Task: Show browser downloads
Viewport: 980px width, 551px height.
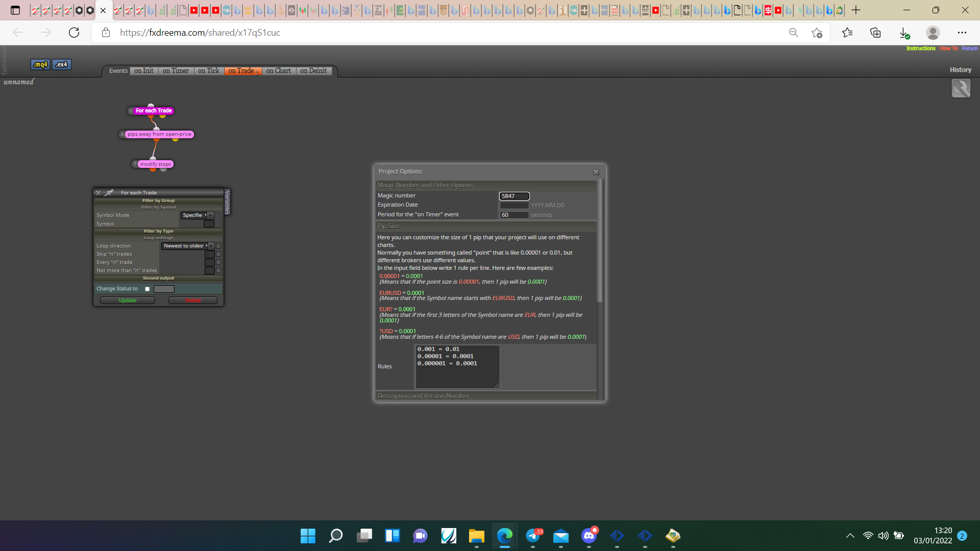Action: click(x=904, y=33)
